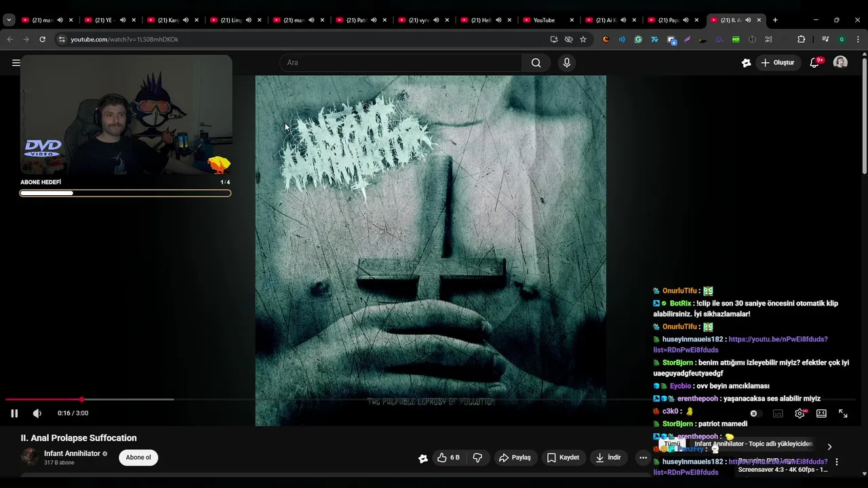Image resolution: width=868 pixels, height=488 pixels.
Task: Click the search magnifier button
Action: point(536,63)
